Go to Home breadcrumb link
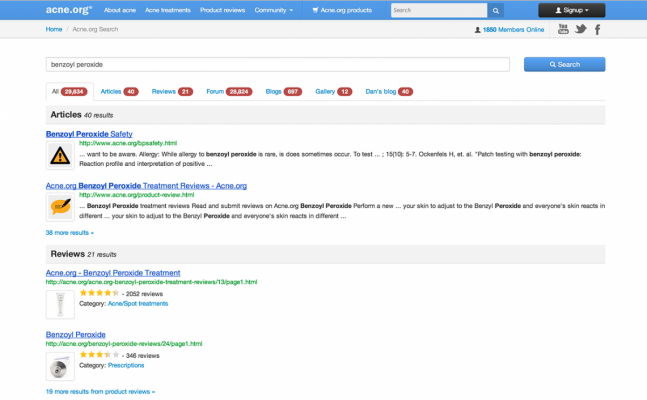Image resolution: width=647 pixels, height=400 pixels. click(54, 29)
